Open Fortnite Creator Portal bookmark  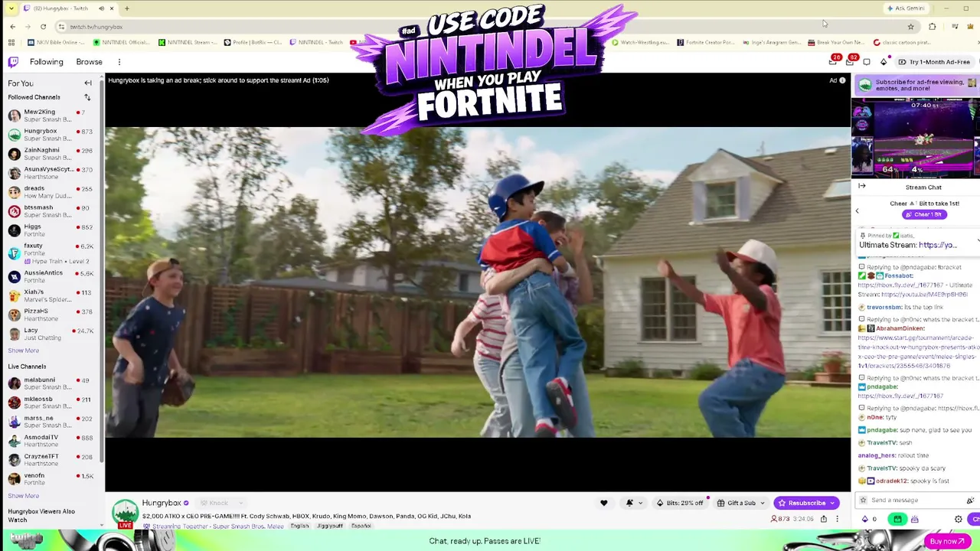coord(705,42)
